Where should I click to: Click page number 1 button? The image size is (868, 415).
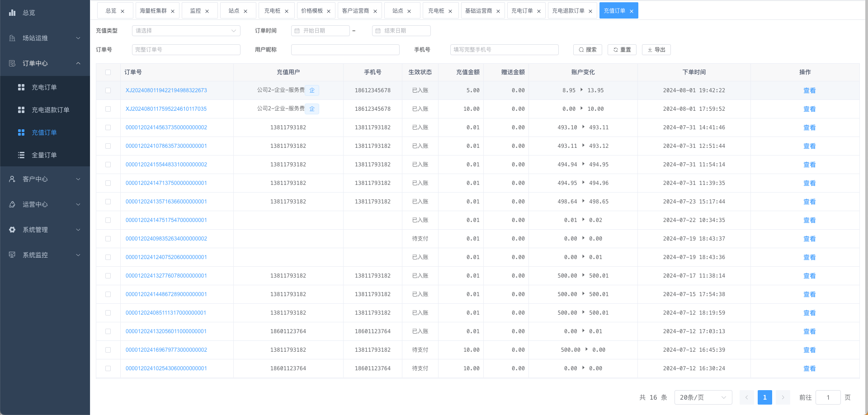click(765, 397)
